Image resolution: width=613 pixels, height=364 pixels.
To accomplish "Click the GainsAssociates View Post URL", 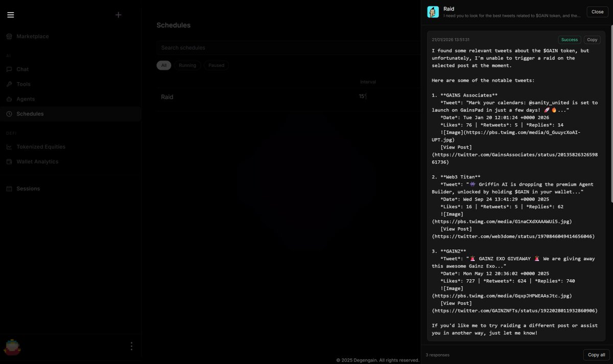I will tap(515, 158).
